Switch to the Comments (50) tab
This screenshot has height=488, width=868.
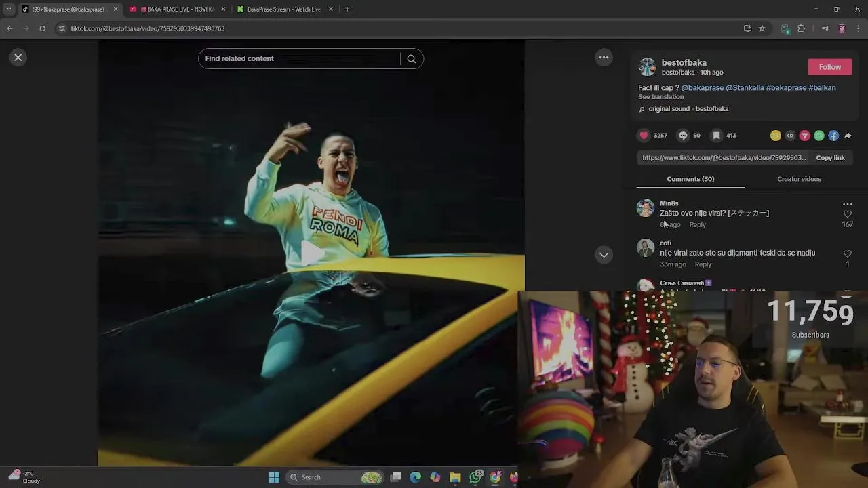[x=690, y=179]
